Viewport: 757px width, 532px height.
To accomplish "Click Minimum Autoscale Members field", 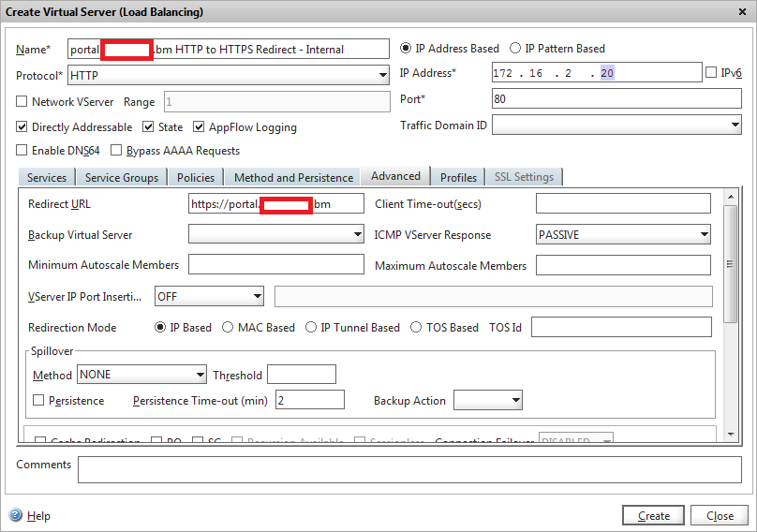I will (276, 264).
